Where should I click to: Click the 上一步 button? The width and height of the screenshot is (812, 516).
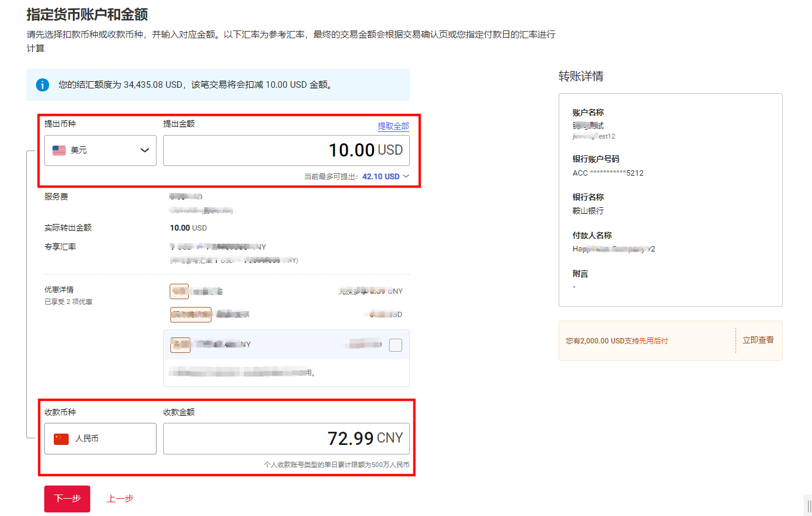tap(119, 498)
